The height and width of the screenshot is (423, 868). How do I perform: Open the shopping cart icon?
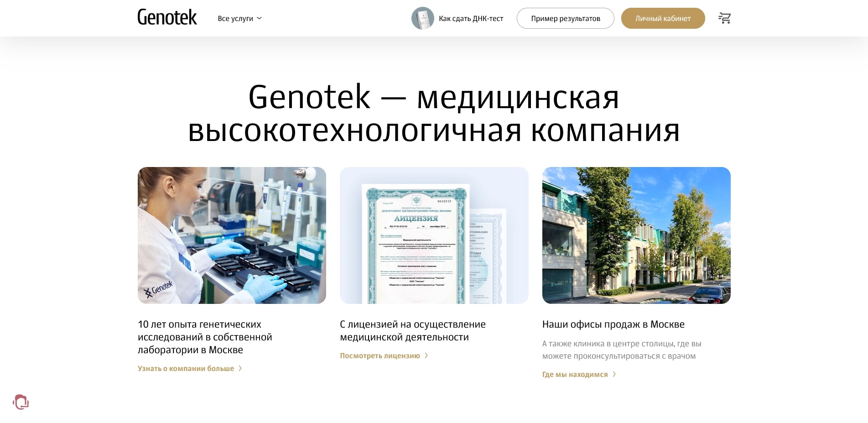724,18
